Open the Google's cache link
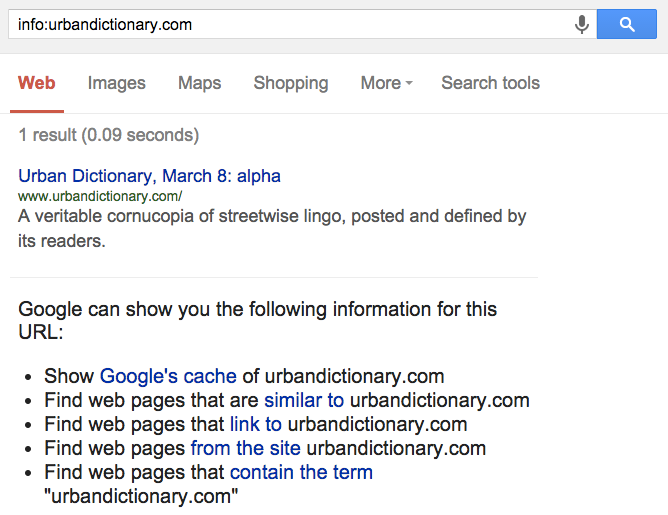 (x=168, y=377)
